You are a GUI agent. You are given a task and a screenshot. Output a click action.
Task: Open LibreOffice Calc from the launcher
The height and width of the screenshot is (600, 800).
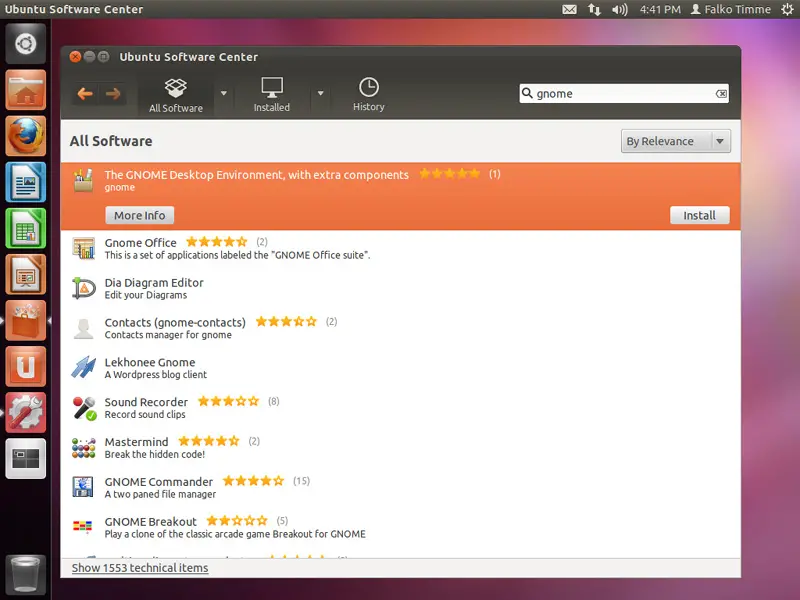coord(26,228)
